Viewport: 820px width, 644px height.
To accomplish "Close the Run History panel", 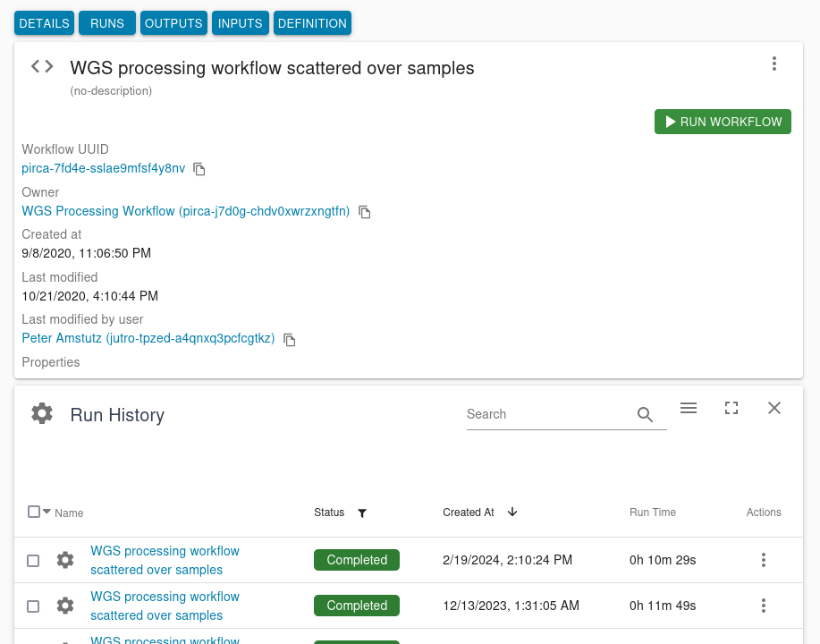I will click(774, 408).
